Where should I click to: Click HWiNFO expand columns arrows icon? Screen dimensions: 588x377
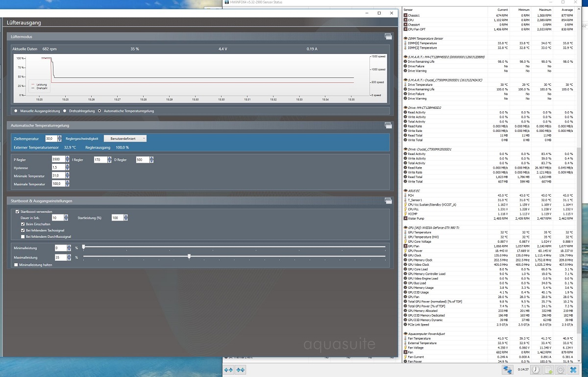click(x=228, y=370)
